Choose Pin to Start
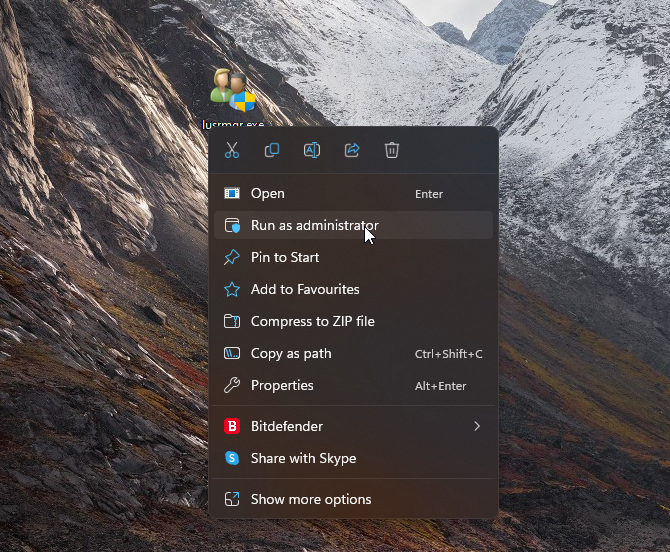This screenshot has height=552, width=670. click(x=285, y=257)
